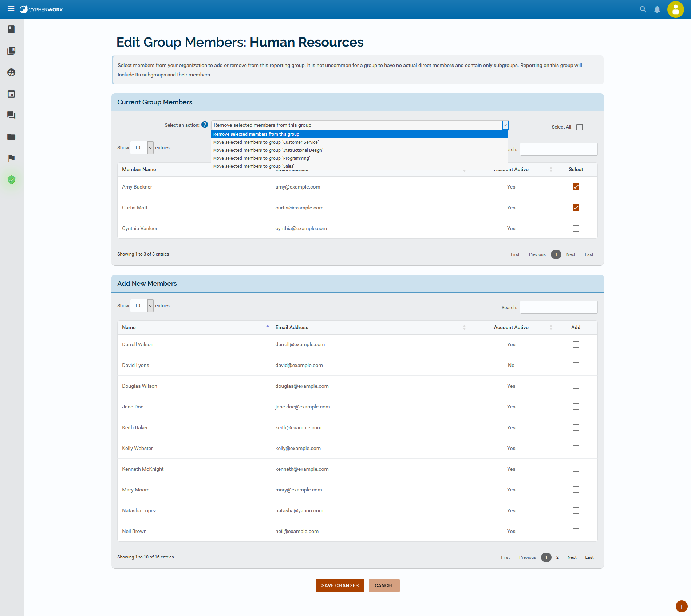Click Last in Add New Members pagination

(589, 557)
